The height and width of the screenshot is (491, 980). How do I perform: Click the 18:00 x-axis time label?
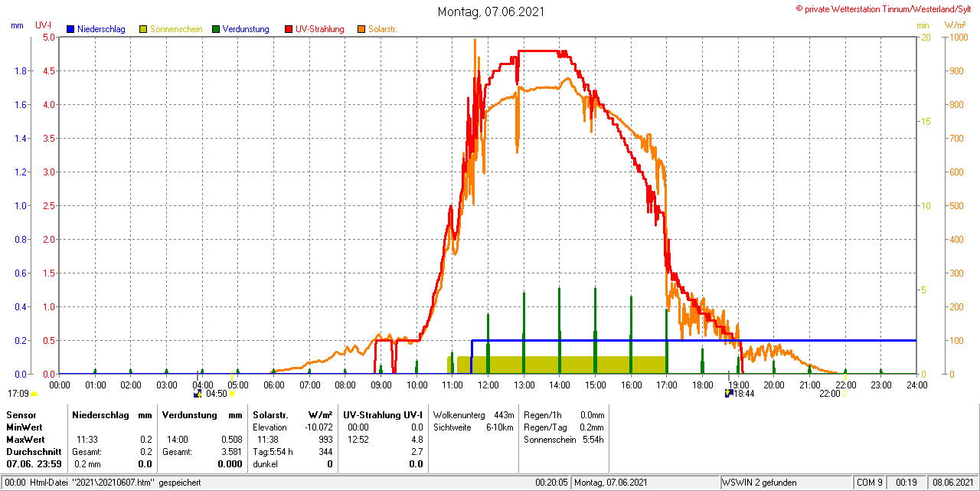(702, 385)
